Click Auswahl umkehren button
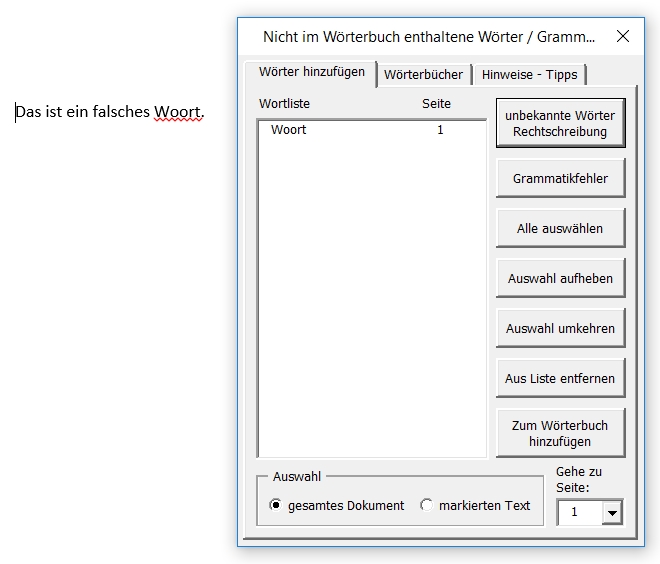The width and height of the screenshot is (660, 564). (560, 328)
